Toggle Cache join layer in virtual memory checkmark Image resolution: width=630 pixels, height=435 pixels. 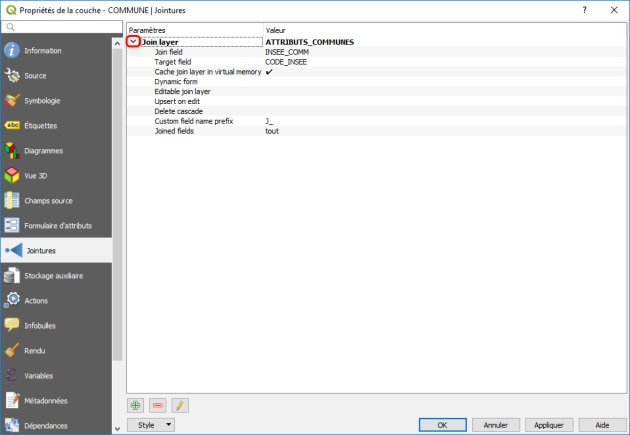269,72
